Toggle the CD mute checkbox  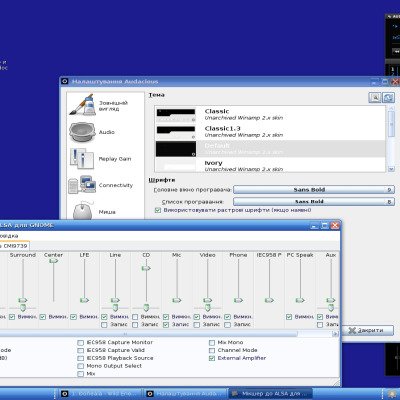(x=135, y=317)
